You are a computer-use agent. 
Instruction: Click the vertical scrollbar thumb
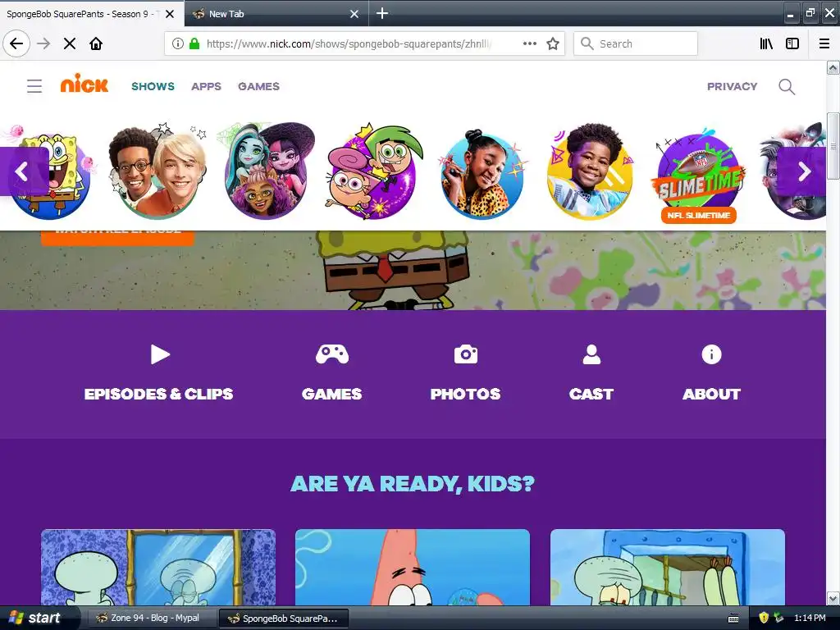833,146
